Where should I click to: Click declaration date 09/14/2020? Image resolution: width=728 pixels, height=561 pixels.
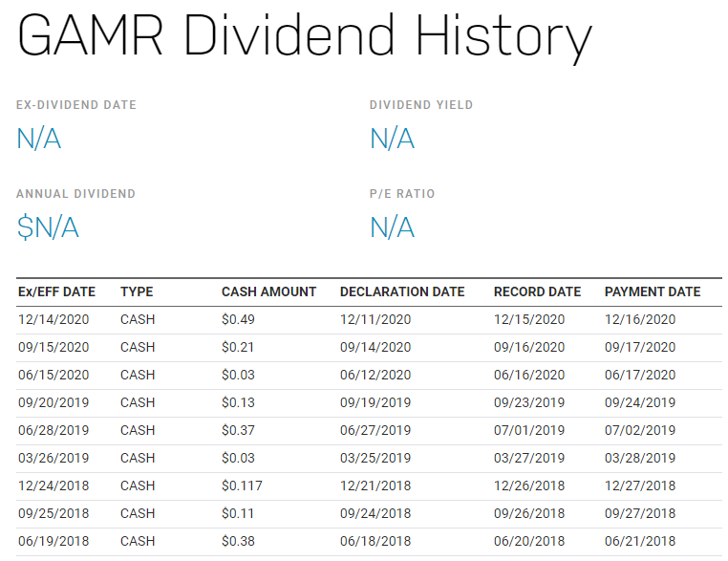[x=375, y=347]
